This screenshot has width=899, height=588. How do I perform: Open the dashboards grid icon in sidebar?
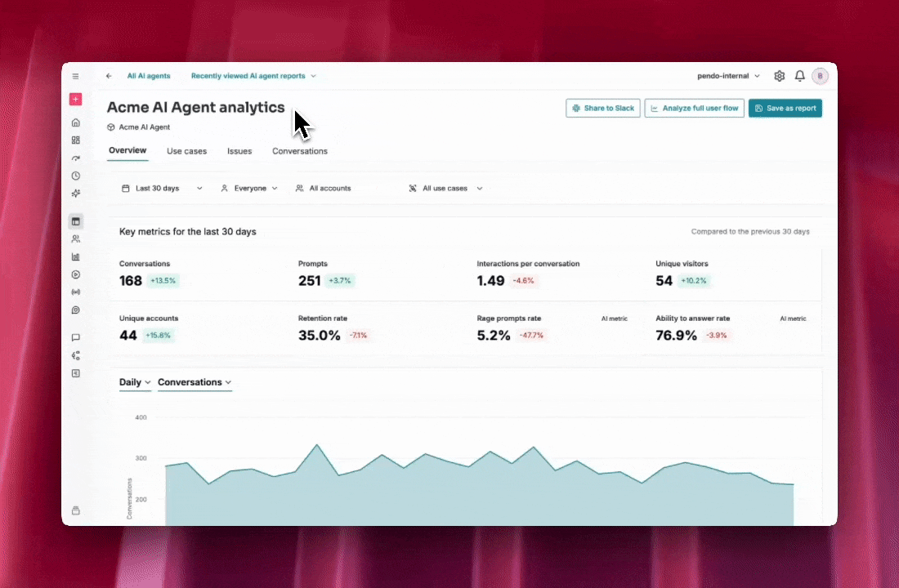pos(75,140)
